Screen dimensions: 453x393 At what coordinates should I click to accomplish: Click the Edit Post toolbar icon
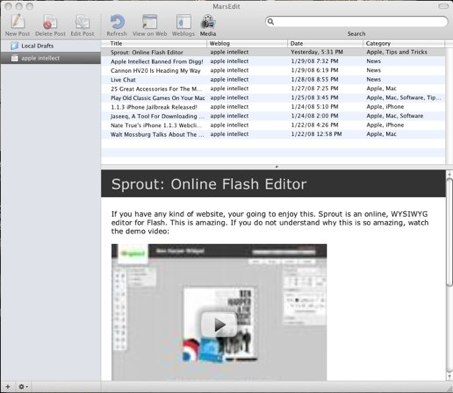[82, 22]
